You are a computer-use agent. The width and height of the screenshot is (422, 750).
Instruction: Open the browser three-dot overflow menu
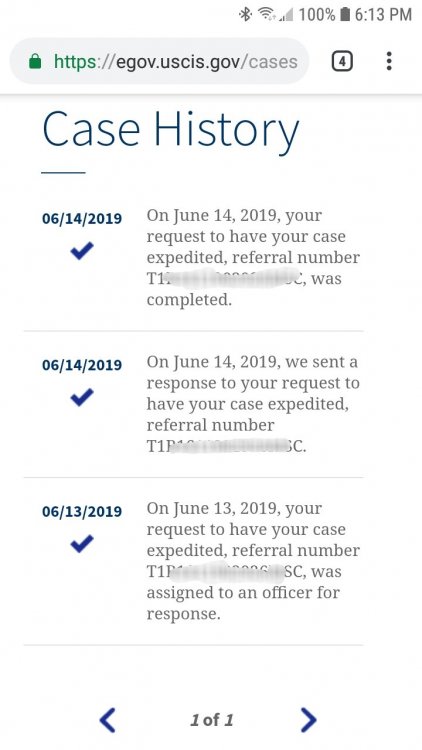click(389, 61)
